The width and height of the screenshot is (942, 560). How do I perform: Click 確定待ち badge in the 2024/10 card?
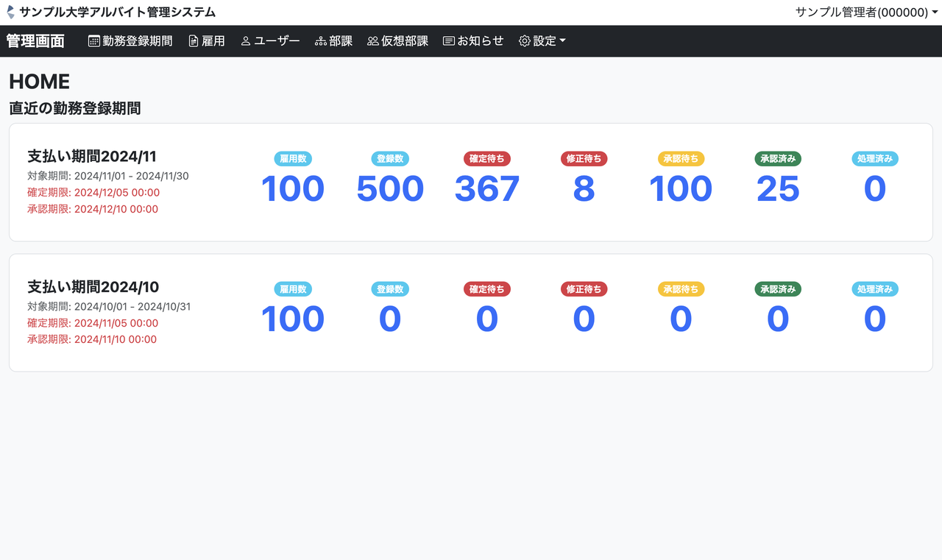487,289
